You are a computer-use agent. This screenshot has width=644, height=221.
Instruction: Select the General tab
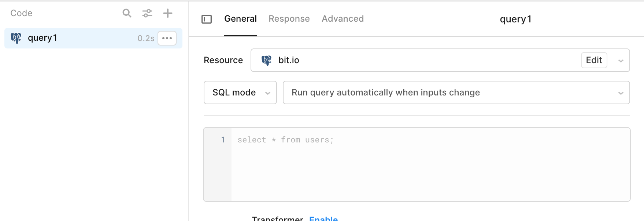pyautogui.click(x=240, y=19)
